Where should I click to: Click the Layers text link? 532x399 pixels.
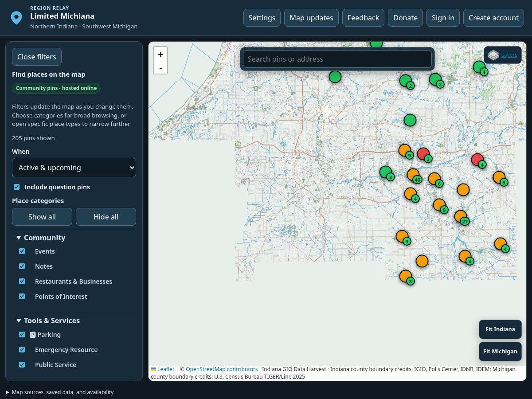click(509, 55)
